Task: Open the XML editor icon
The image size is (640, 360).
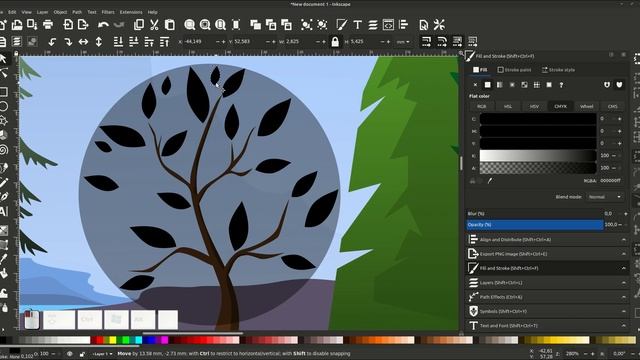Action: tap(388, 25)
